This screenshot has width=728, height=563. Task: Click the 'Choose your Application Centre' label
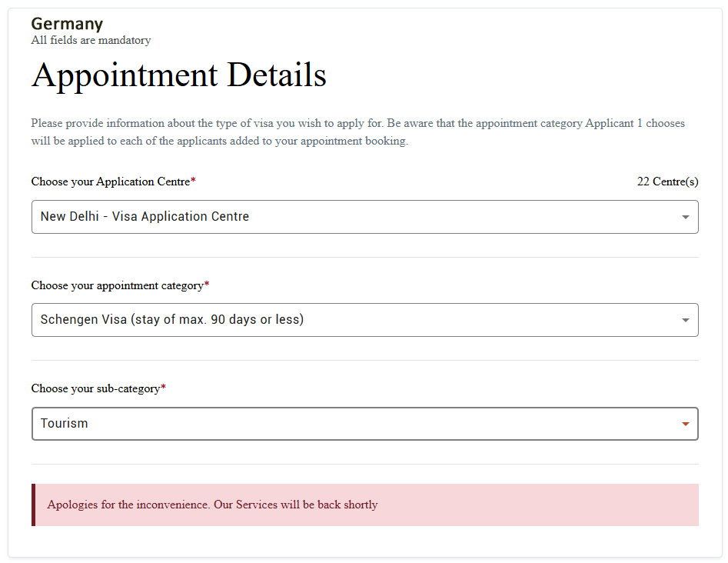click(x=113, y=182)
